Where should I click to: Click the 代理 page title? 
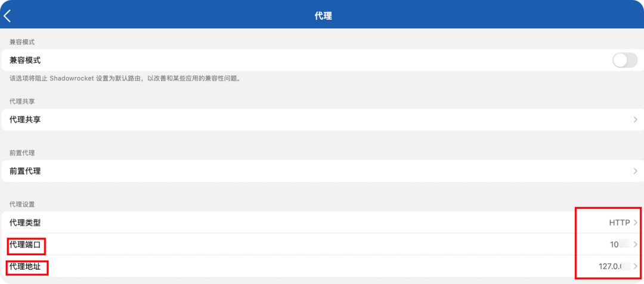323,16
